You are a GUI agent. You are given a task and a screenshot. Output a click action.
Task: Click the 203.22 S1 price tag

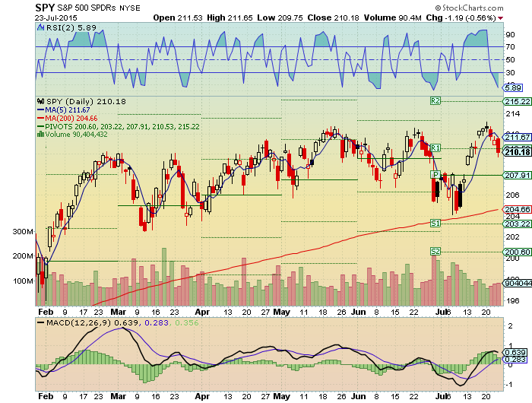517,224
